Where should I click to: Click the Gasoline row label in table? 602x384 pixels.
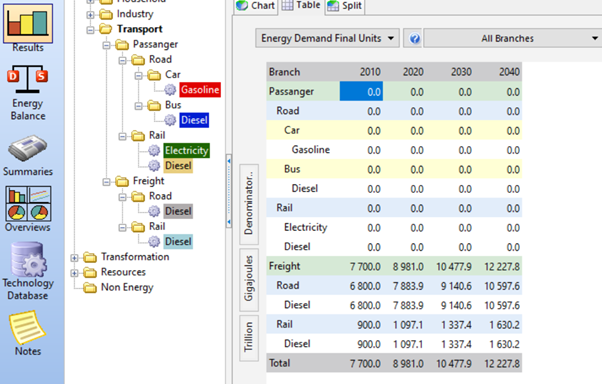[311, 149]
